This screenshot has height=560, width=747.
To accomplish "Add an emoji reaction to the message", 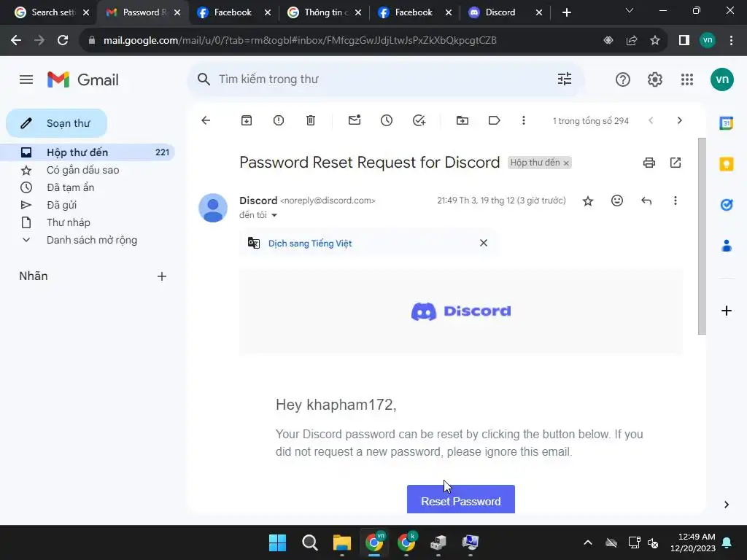I will [x=617, y=201].
